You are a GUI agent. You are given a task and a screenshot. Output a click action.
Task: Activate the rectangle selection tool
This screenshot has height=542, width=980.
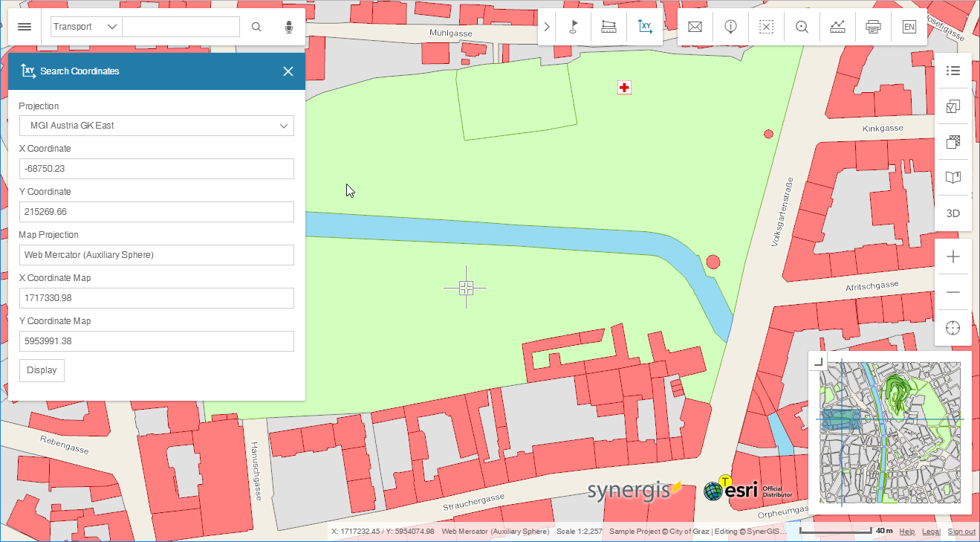(766, 26)
